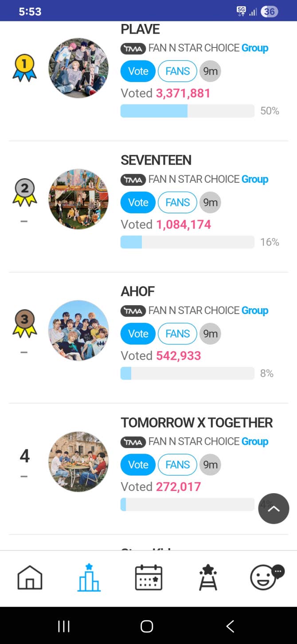Tap the 9m badge next to PLAVE
297x644 pixels.
(210, 71)
